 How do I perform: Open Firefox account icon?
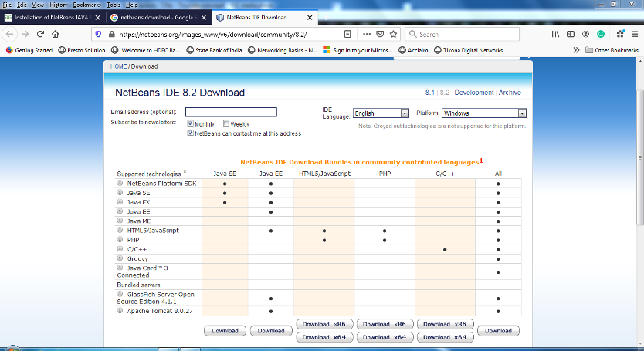pyautogui.click(x=585, y=34)
